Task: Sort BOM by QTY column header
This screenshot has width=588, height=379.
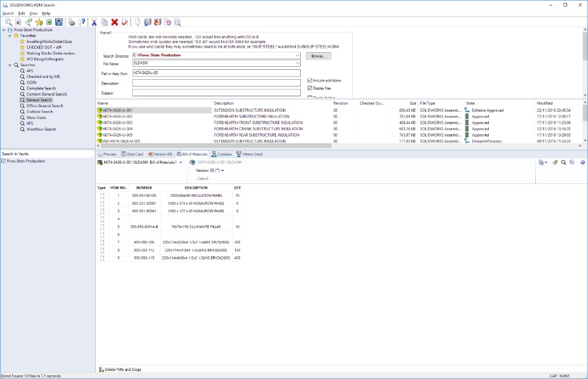Action: coord(238,188)
